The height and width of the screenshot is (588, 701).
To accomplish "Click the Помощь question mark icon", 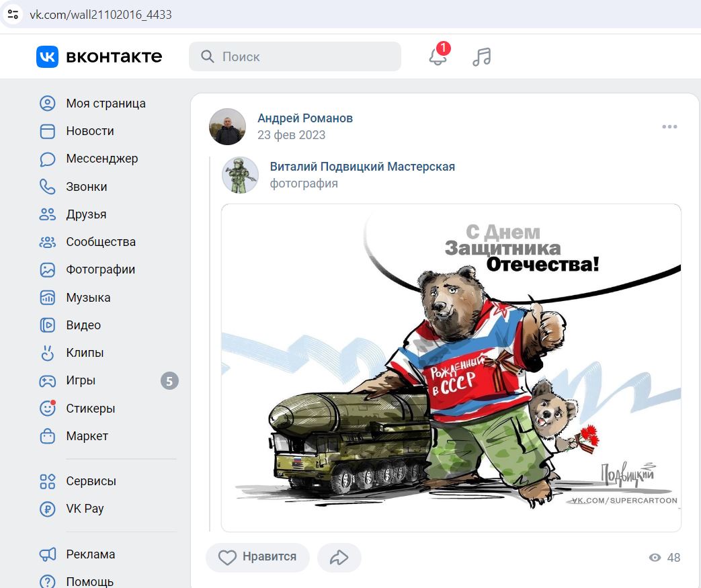I will tap(48, 581).
